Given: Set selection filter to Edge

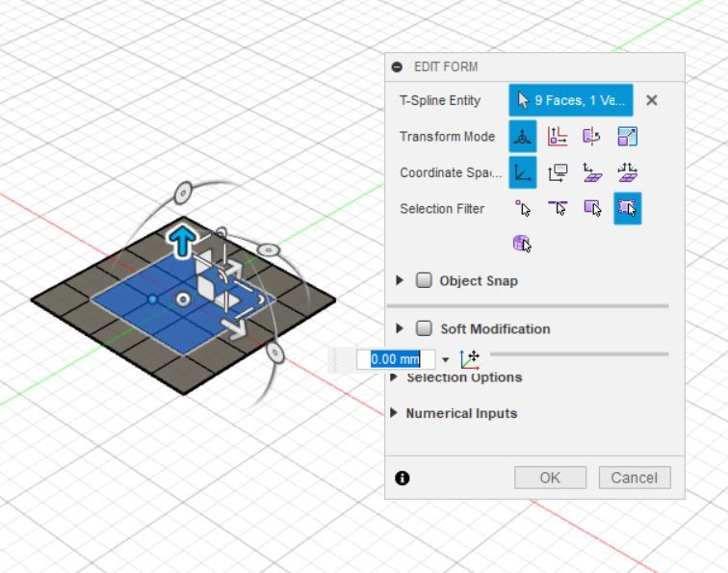Looking at the screenshot, I should coord(558,208).
